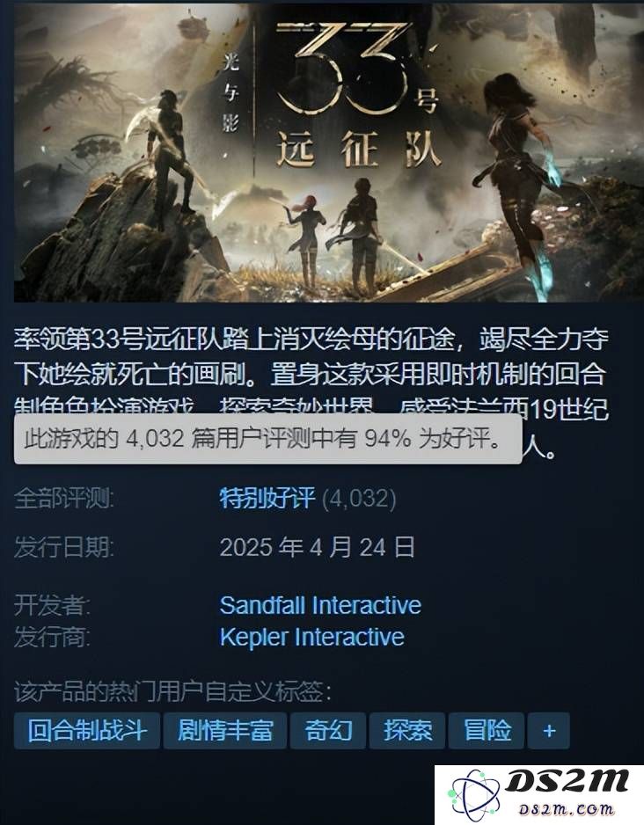Select the 回合制战斗 tag
The height and width of the screenshot is (825, 644).
(87, 730)
